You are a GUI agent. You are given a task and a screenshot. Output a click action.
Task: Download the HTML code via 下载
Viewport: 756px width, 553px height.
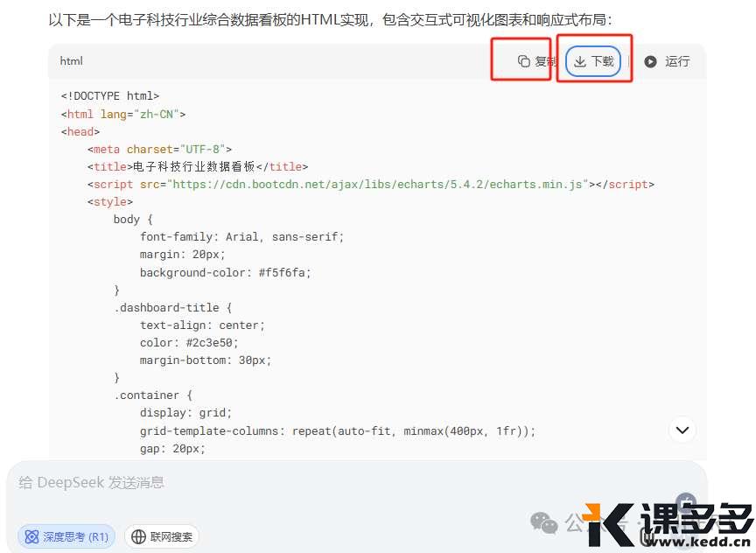coord(593,61)
